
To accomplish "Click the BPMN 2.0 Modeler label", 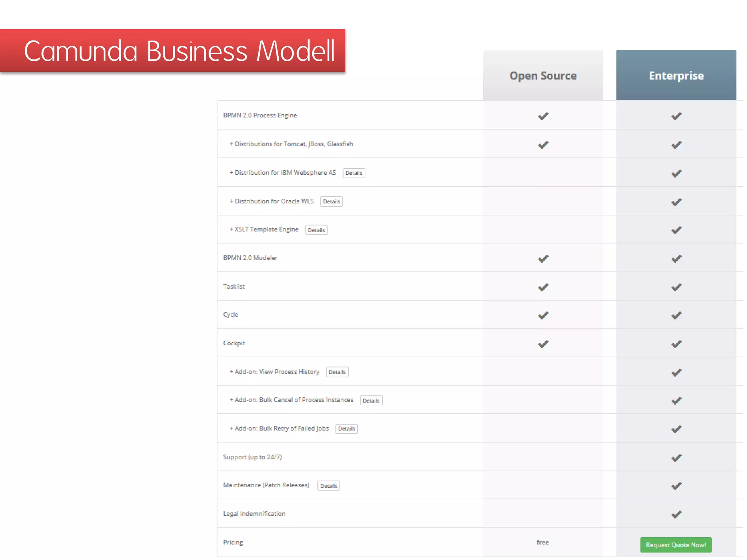I will click(x=250, y=258).
